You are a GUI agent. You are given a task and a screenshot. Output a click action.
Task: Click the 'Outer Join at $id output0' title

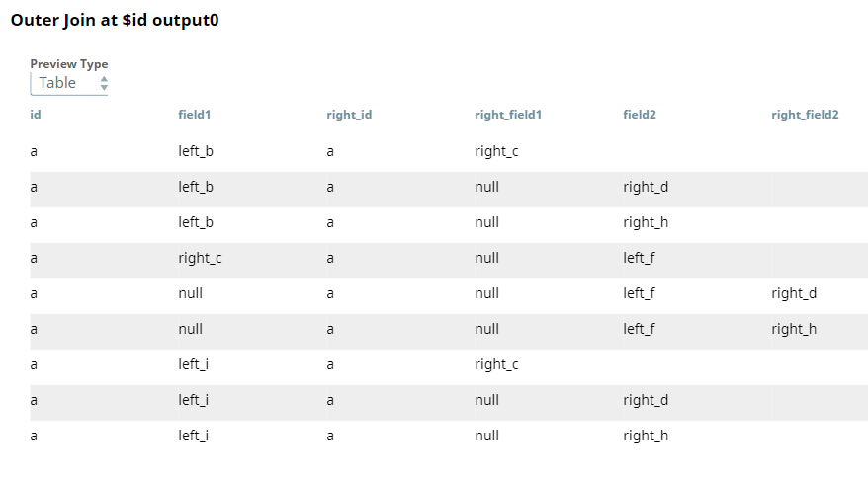point(115,20)
